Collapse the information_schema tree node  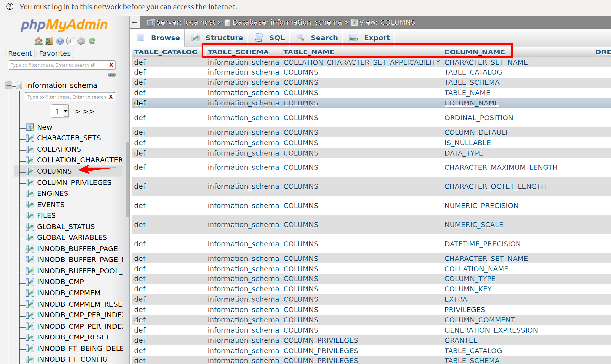tap(9, 85)
